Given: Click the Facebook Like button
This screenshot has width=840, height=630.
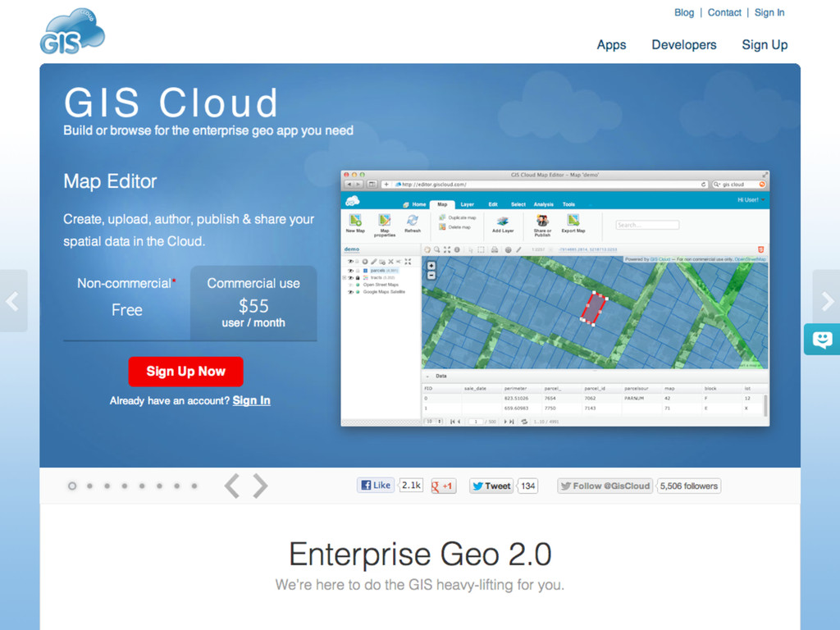Looking at the screenshot, I should pos(376,486).
